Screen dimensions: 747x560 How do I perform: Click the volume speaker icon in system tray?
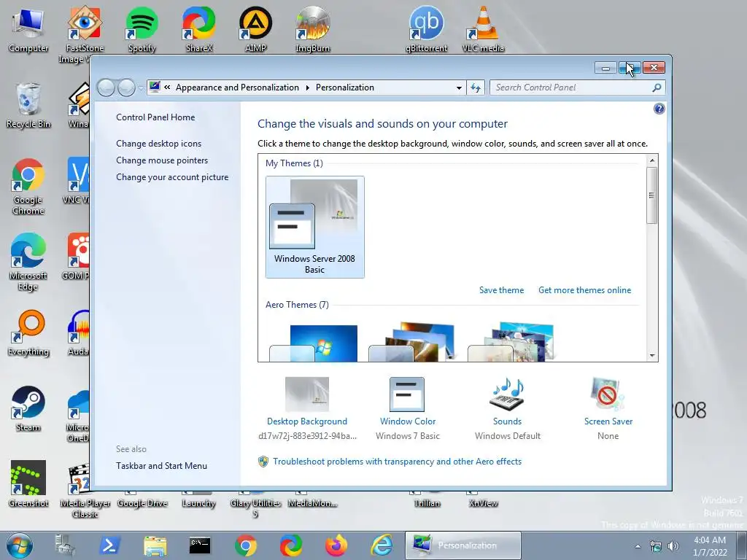click(673, 546)
